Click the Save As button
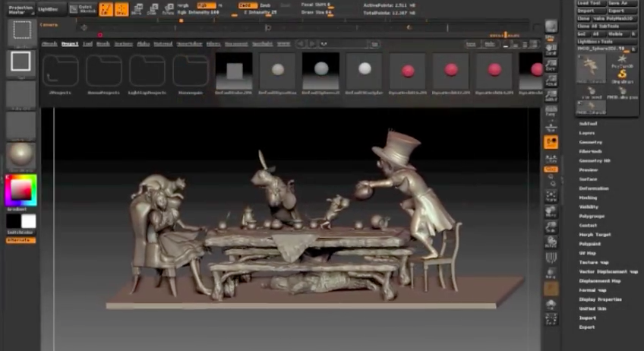This screenshot has width=644, height=351. click(x=623, y=3)
